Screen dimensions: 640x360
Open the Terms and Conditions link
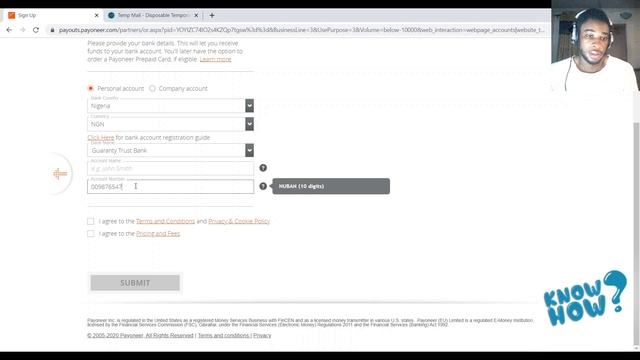(x=165, y=221)
